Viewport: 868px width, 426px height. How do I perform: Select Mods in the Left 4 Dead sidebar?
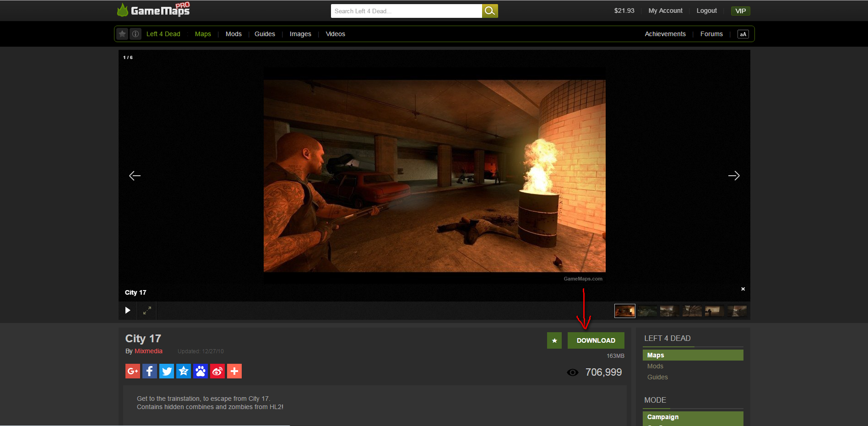655,366
